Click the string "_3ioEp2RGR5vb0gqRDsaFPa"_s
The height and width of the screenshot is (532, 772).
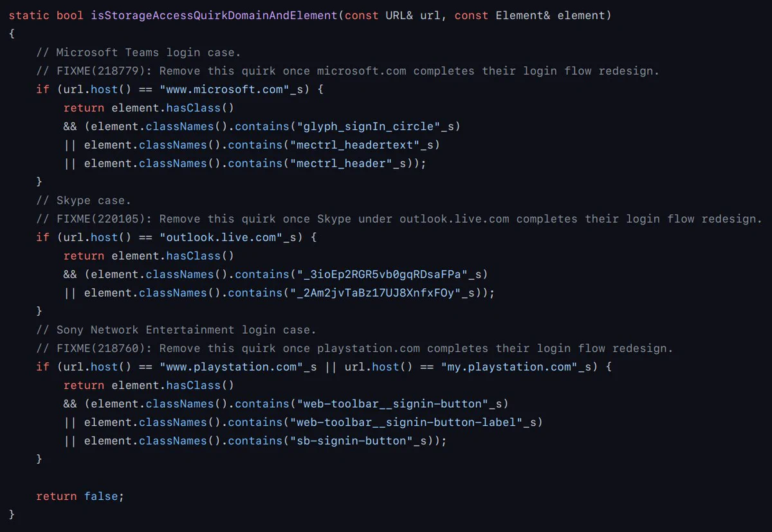click(389, 274)
